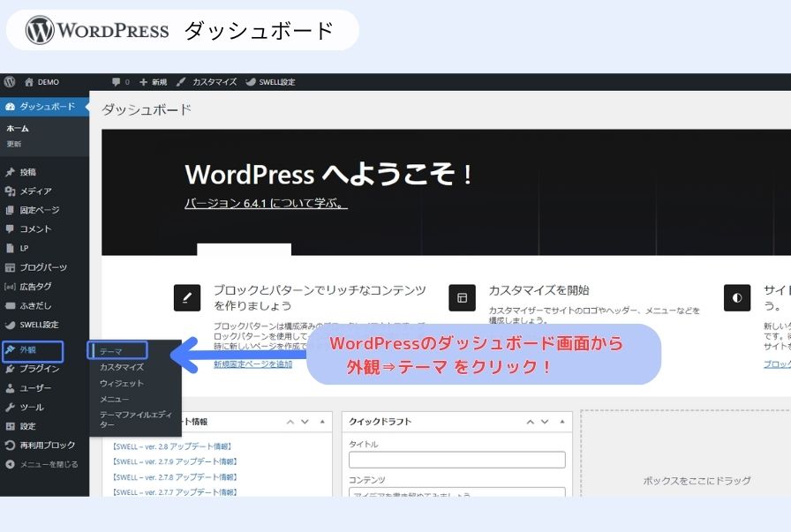Click the pencil edit icon by ブロックとパターン
Viewport: 791px width, 532px height.
tap(187, 298)
